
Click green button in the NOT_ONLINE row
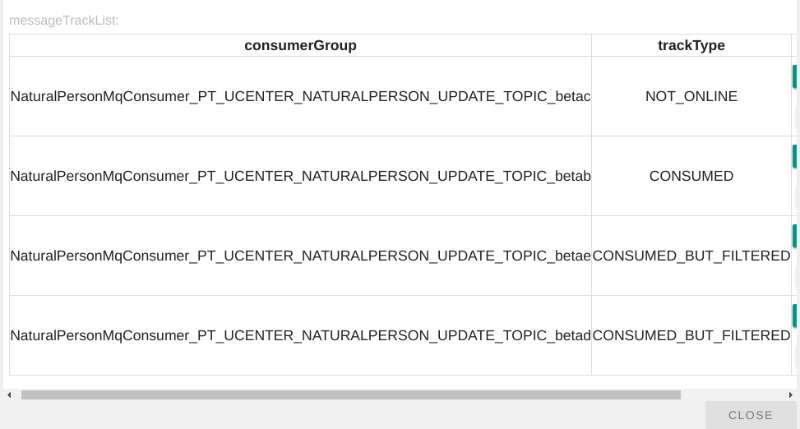[794, 77]
